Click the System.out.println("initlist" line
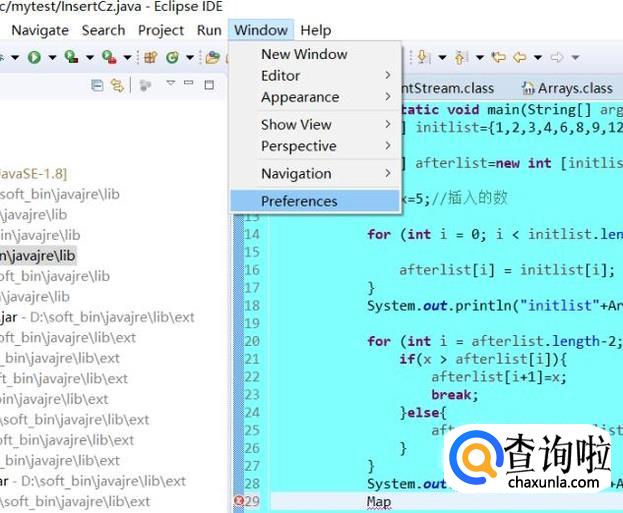 click(x=495, y=306)
